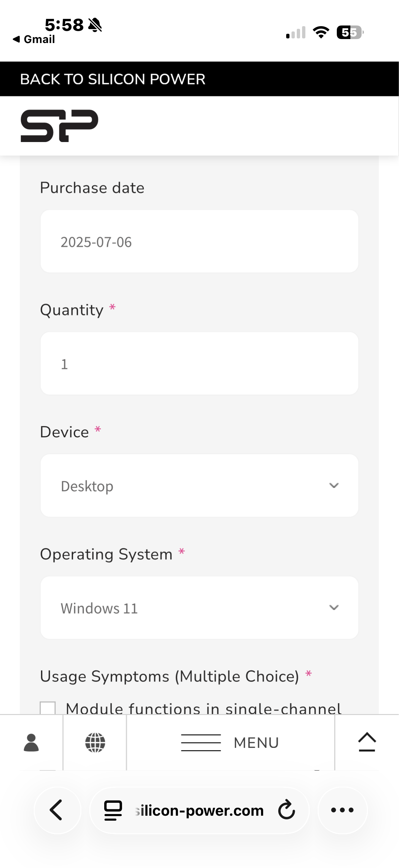The image size is (399, 868).
Task: Check Module functions in single-channel box
Action: pyautogui.click(x=47, y=708)
